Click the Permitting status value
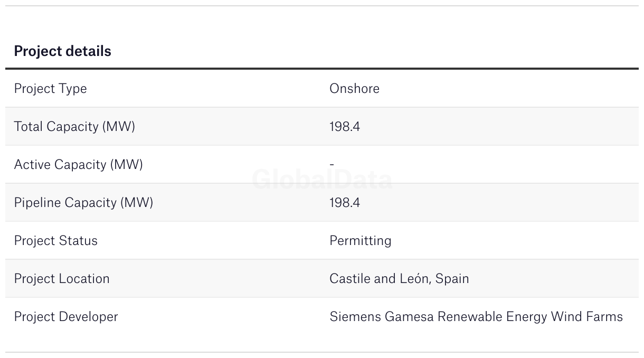 tap(361, 241)
